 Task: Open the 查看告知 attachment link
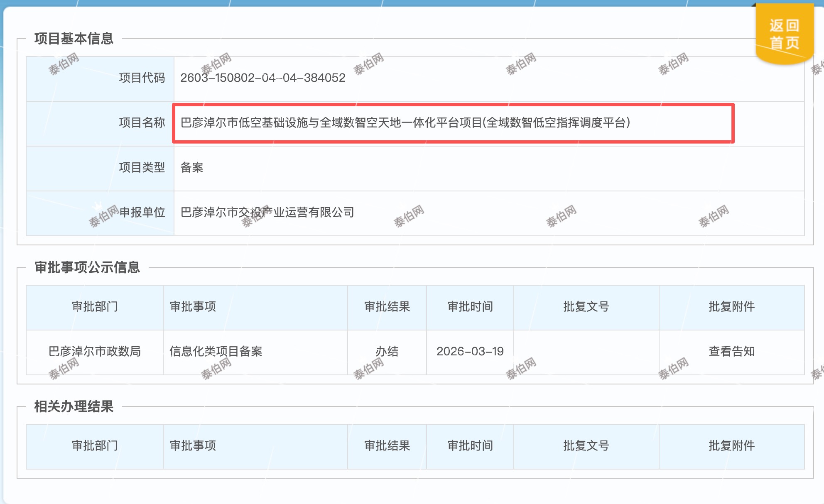tap(731, 352)
